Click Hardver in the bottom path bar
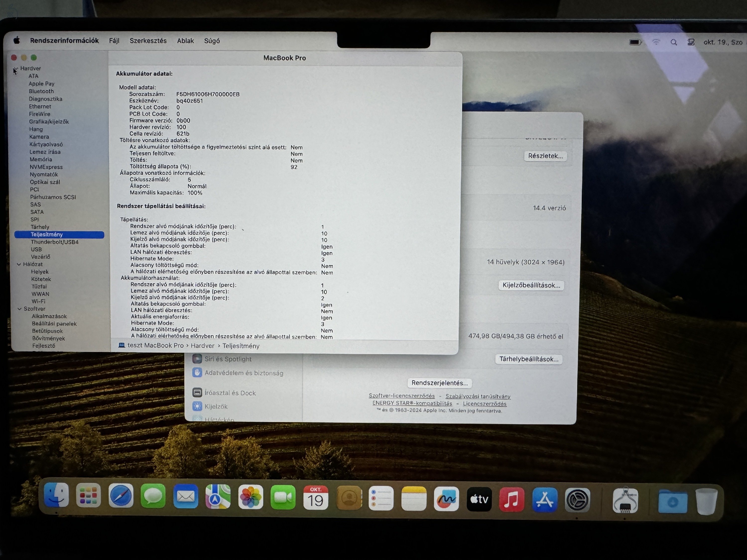This screenshot has width=747, height=560. (x=203, y=346)
